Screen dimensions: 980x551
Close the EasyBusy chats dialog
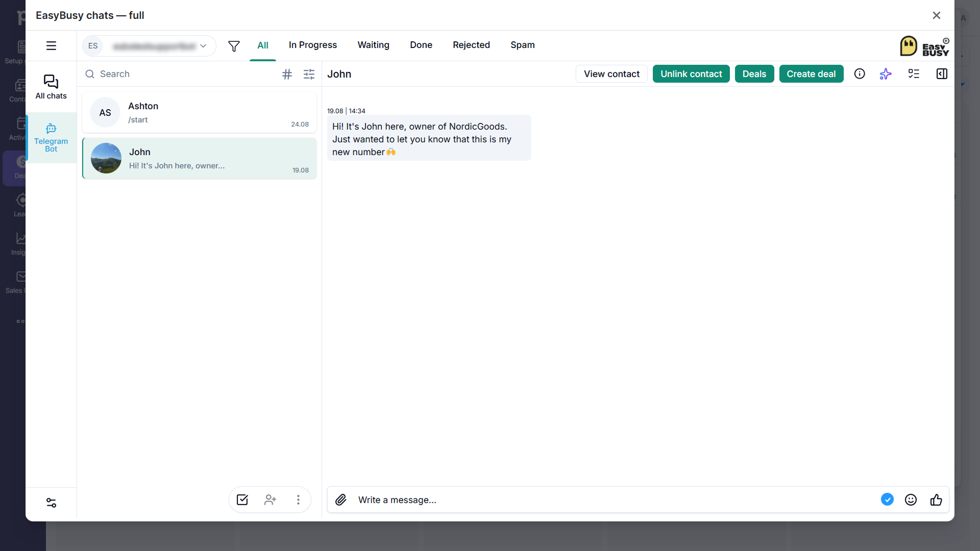click(937, 15)
